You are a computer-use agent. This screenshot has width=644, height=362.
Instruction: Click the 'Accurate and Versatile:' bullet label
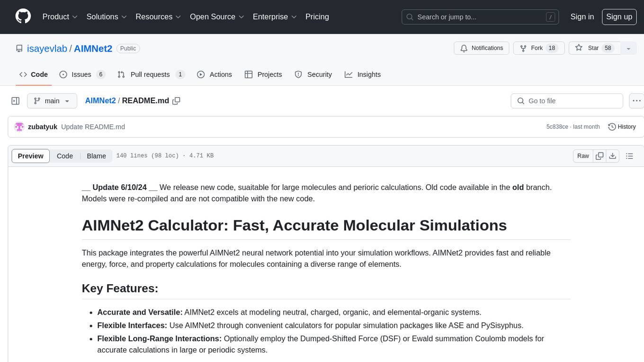(140, 312)
